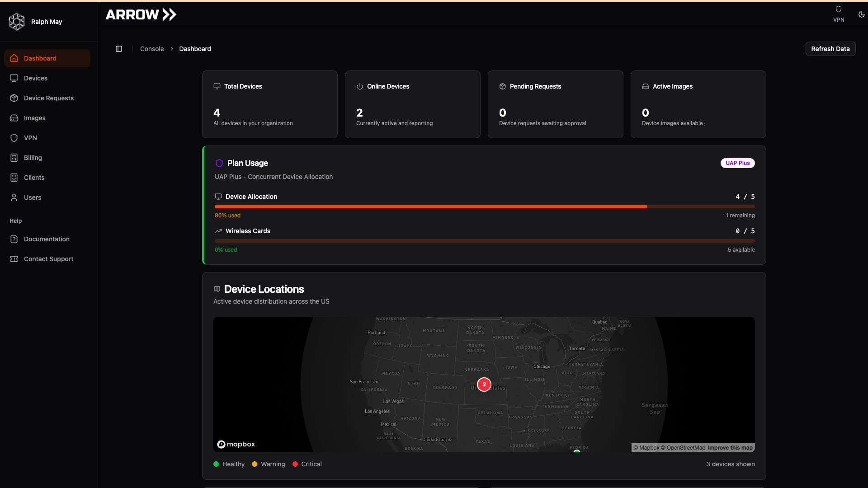
Task: Collapse the sidebar using the panel toggle
Action: [x=119, y=49]
